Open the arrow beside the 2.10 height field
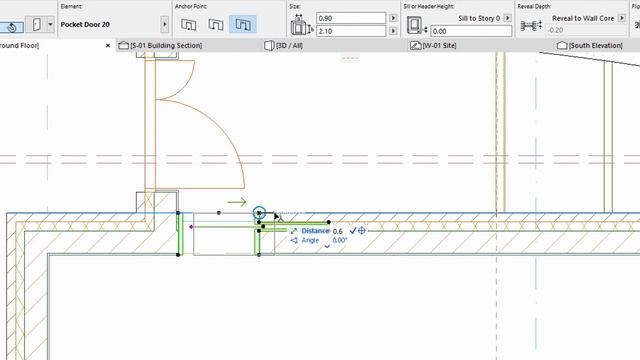The image size is (640, 360). click(393, 31)
